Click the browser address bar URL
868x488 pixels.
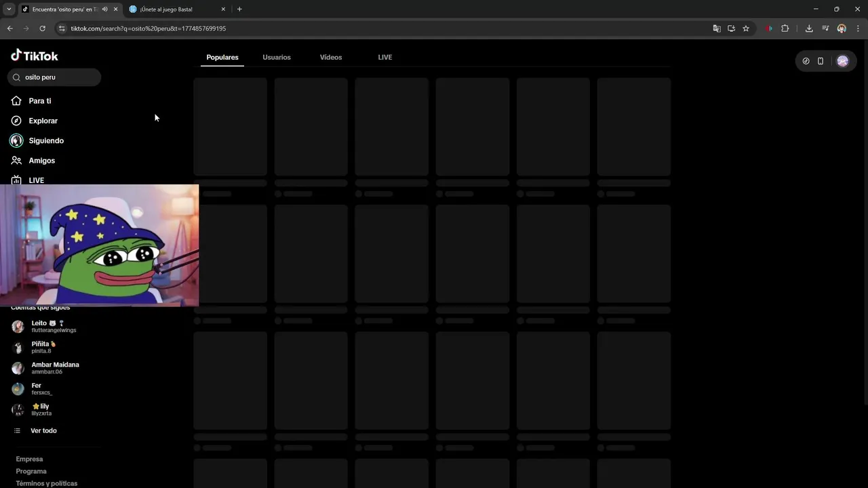pyautogui.click(x=149, y=28)
